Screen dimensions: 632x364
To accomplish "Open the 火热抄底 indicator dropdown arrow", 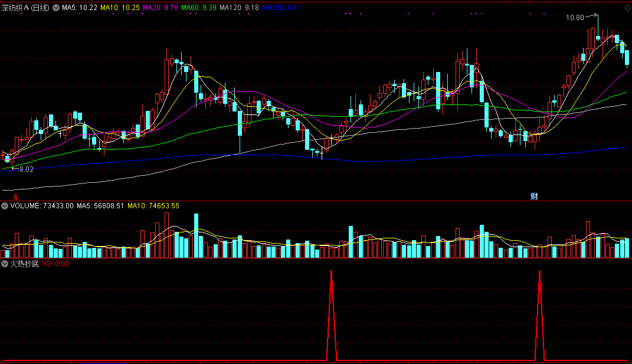I will [x=5, y=264].
